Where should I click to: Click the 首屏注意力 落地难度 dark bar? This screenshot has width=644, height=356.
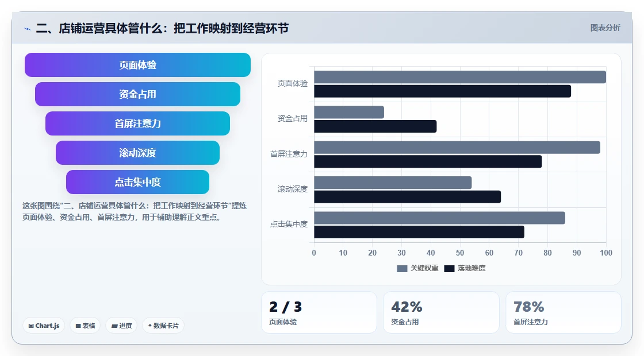click(428, 161)
